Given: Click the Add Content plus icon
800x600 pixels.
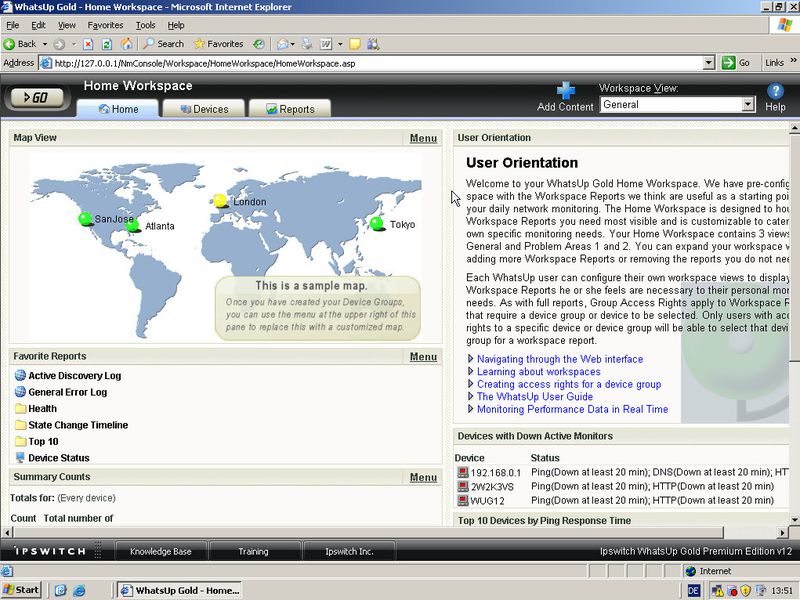Looking at the screenshot, I should 565,91.
